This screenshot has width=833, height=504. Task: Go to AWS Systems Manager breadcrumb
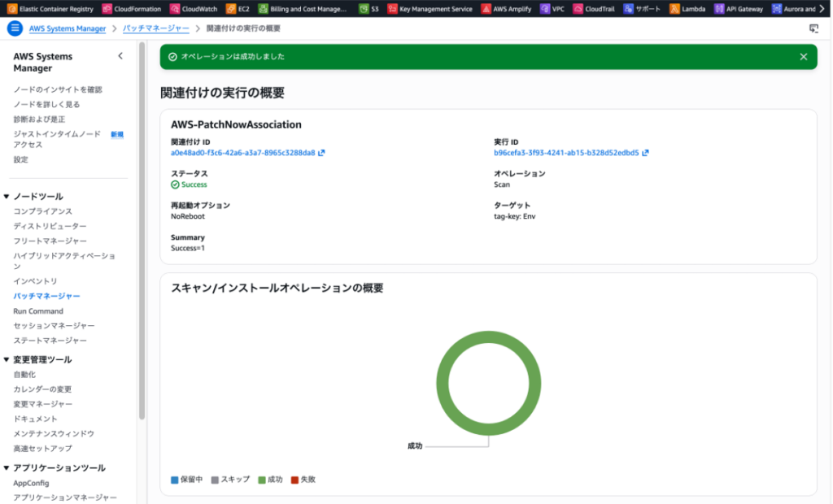click(68, 28)
